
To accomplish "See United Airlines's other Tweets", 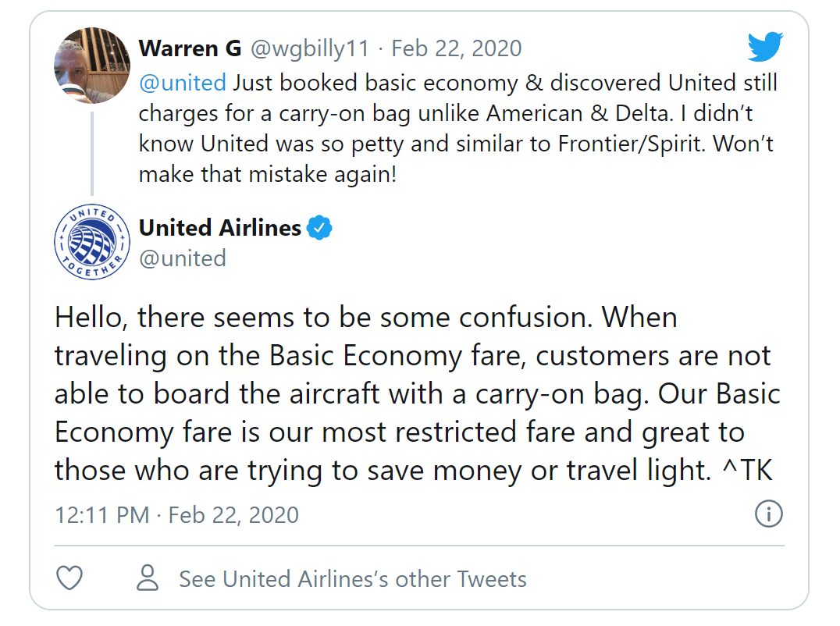I will (x=353, y=579).
